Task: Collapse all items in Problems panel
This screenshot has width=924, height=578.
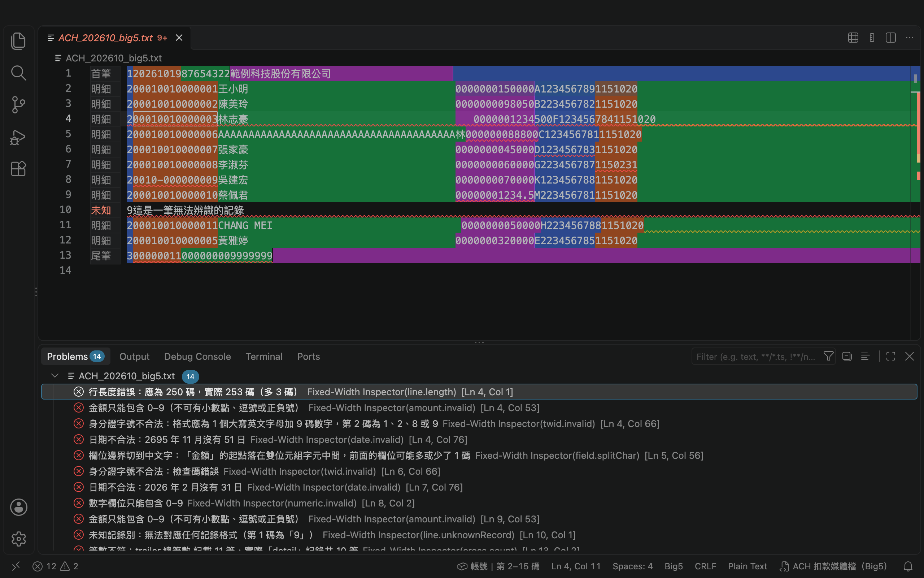Action: pos(847,356)
